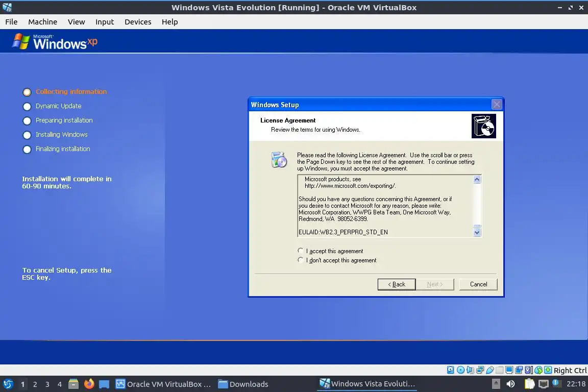
Task: Click the Windows XP logo in header
Action: point(55,42)
